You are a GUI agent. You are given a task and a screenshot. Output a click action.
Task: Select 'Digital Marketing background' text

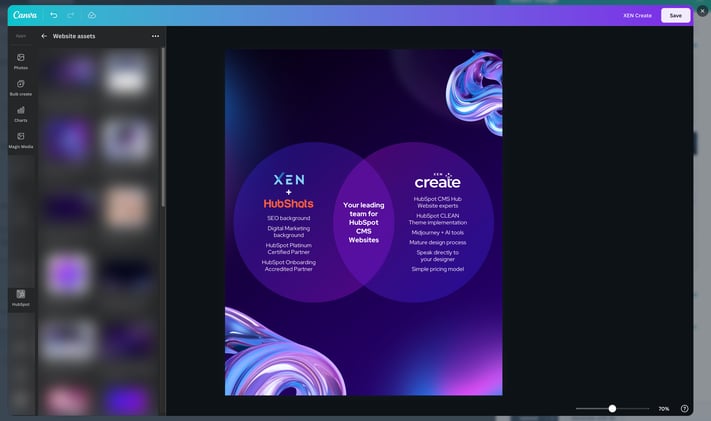click(x=288, y=232)
